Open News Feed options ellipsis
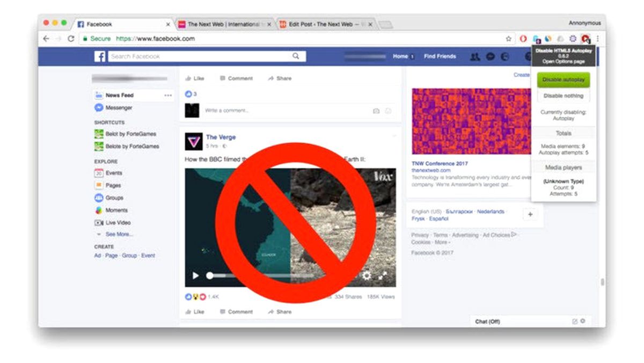Screen dimensions: 644x363 tap(168, 95)
